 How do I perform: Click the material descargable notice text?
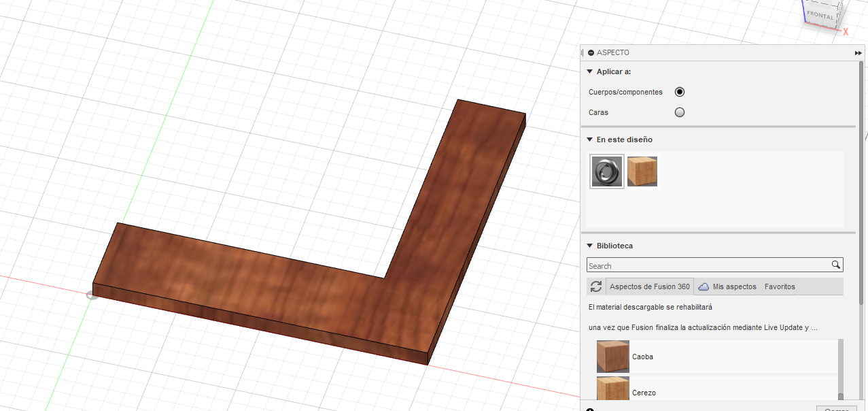tap(650, 307)
